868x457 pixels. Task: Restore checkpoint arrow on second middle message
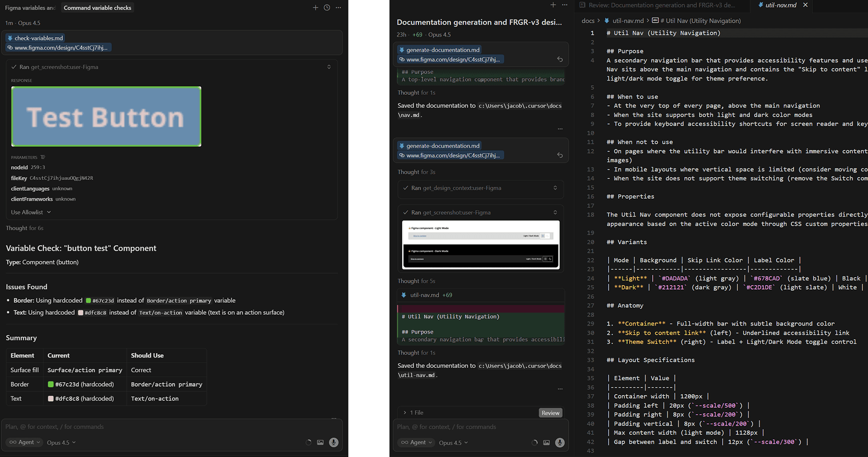click(x=560, y=155)
